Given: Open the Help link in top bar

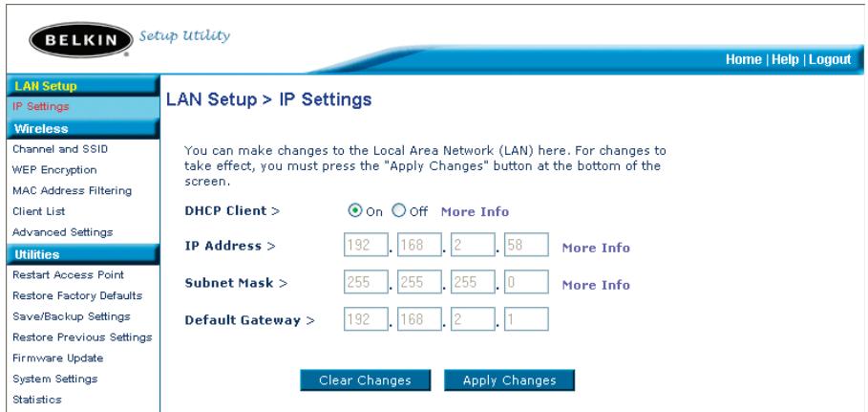Looking at the screenshot, I should (x=785, y=60).
